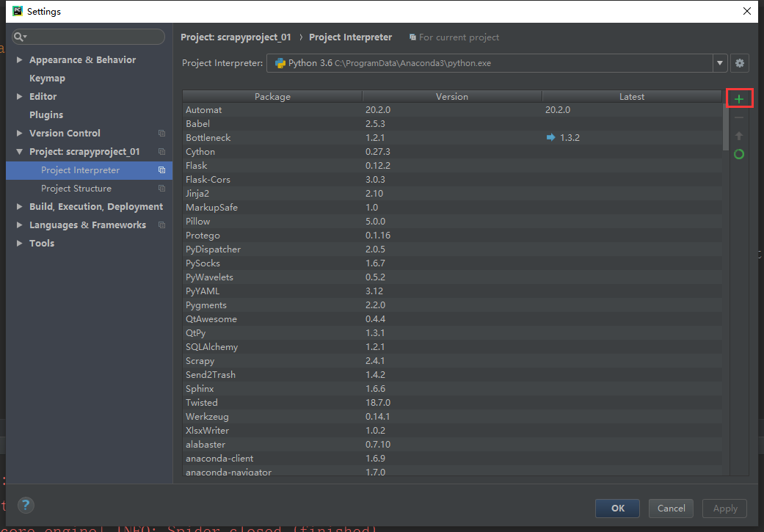Select the Bottleneck package row
Screen dimensions: 764x532
(x=452, y=138)
